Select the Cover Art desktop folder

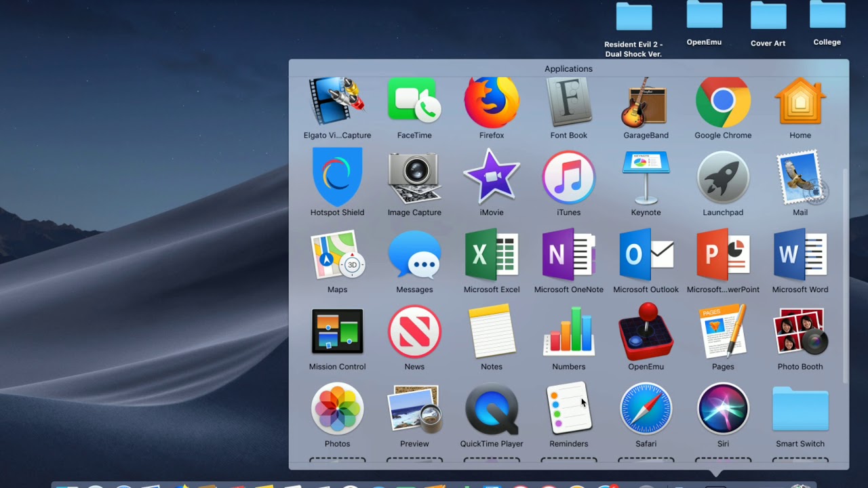click(x=768, y=15)
